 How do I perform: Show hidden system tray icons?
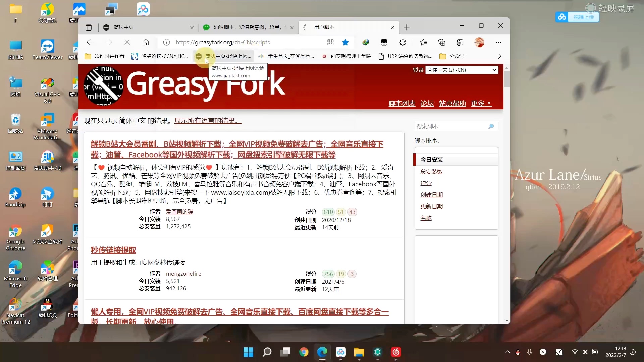coord(508,352)
